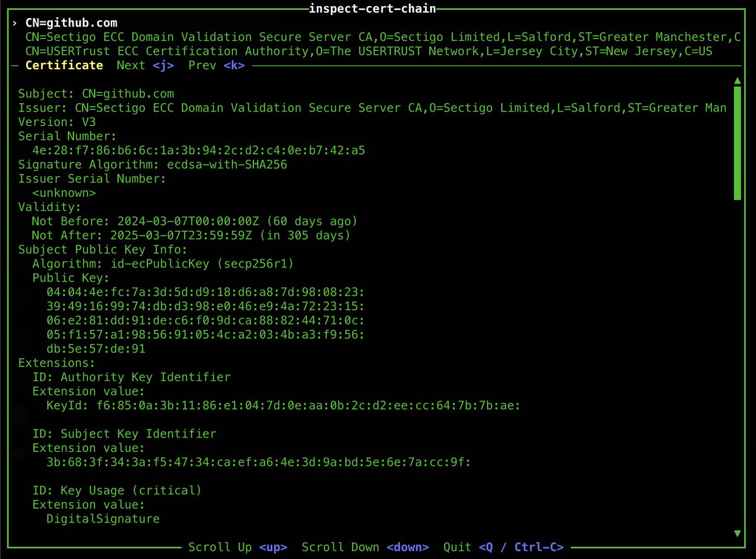This screenshot has height=559, width=756.
Task: Click Extension value: under Authority Key Identifier
Action: pos(89,391)
